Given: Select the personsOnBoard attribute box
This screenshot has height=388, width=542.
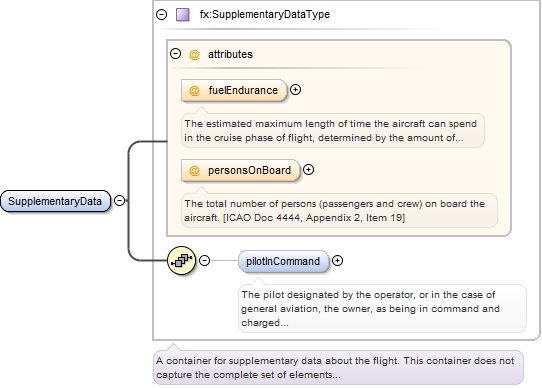Looking at the screenshot, I should click(241, 170).
